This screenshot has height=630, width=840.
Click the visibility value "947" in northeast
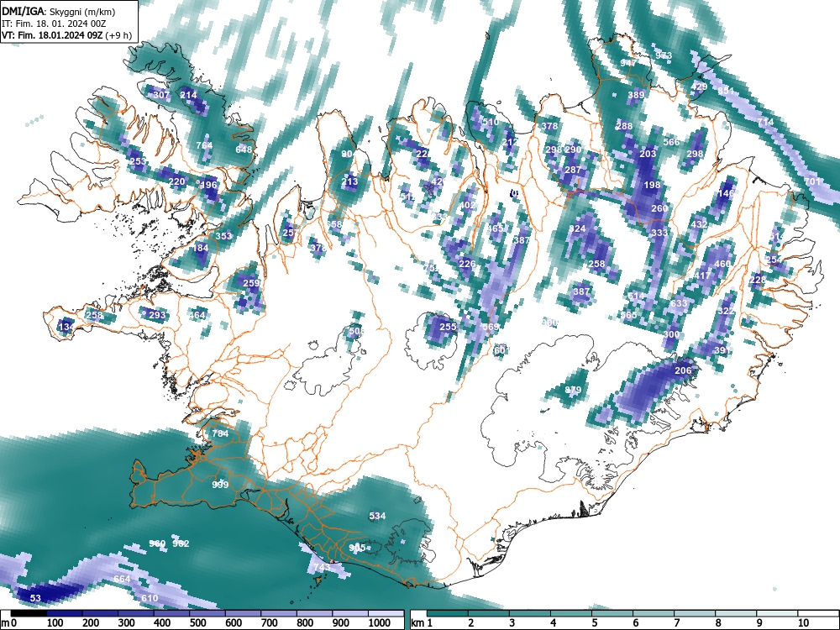(628, 63)
